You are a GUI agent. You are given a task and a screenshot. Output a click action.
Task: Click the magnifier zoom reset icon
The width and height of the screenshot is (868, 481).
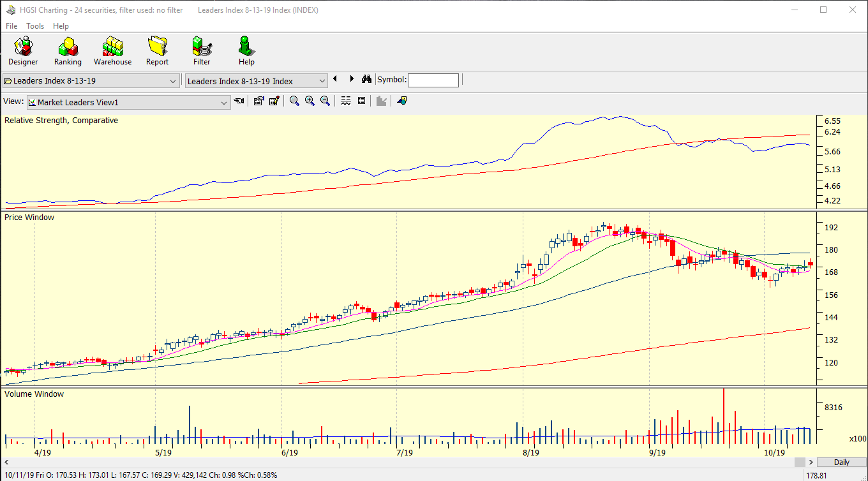294,101
